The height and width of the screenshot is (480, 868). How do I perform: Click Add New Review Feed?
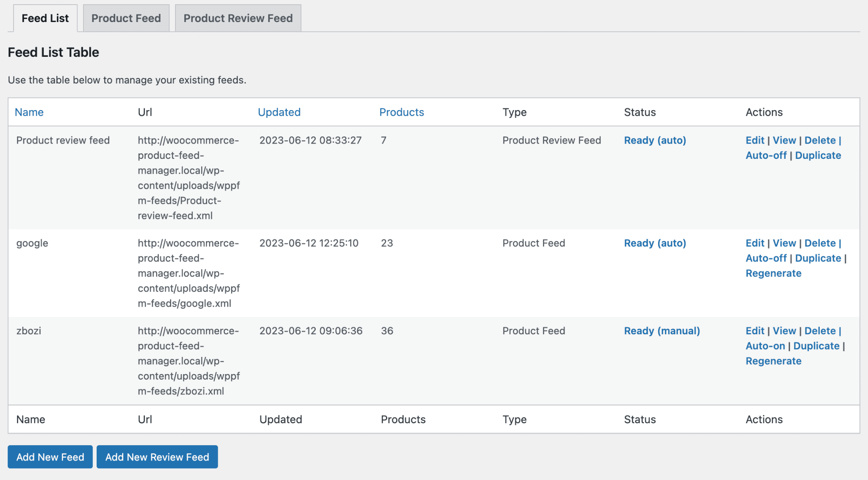pos(157,457)
